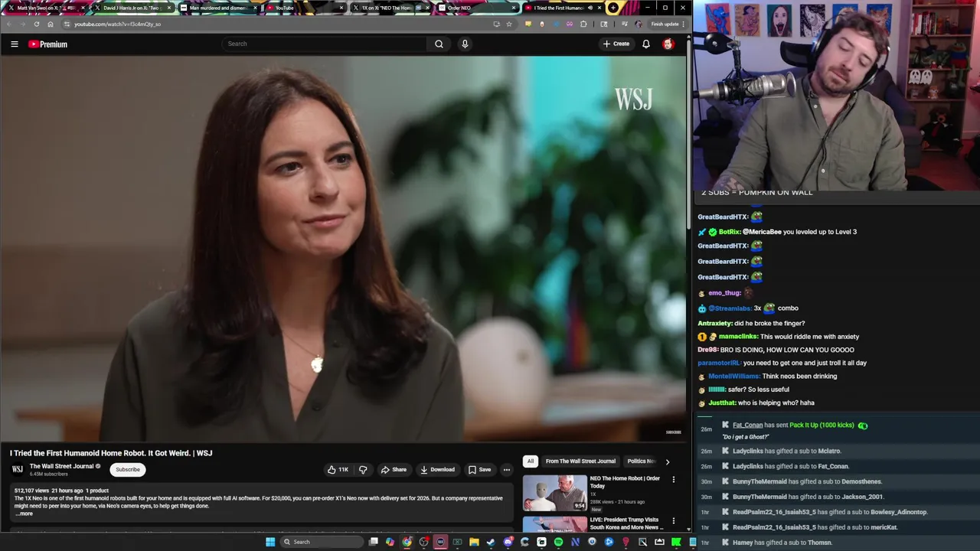Click the WSJ subscribe watermark in video
This screenshot has height=551, width=980.
coord(673,432)
